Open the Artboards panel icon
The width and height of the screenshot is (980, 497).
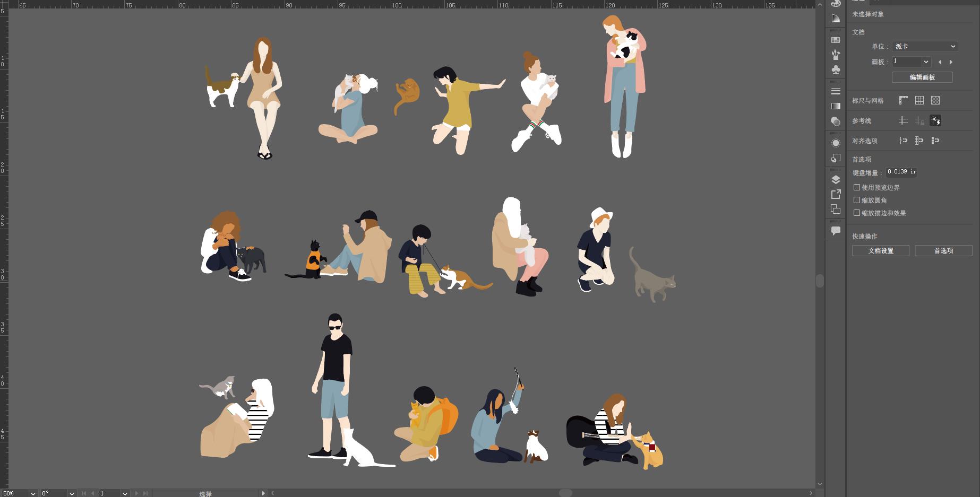(x=836, y=209)
